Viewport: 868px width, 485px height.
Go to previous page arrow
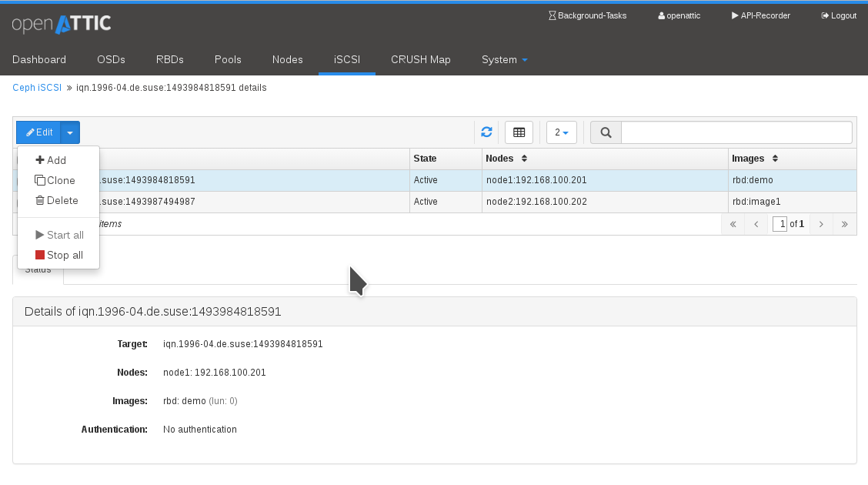[756, 224]
